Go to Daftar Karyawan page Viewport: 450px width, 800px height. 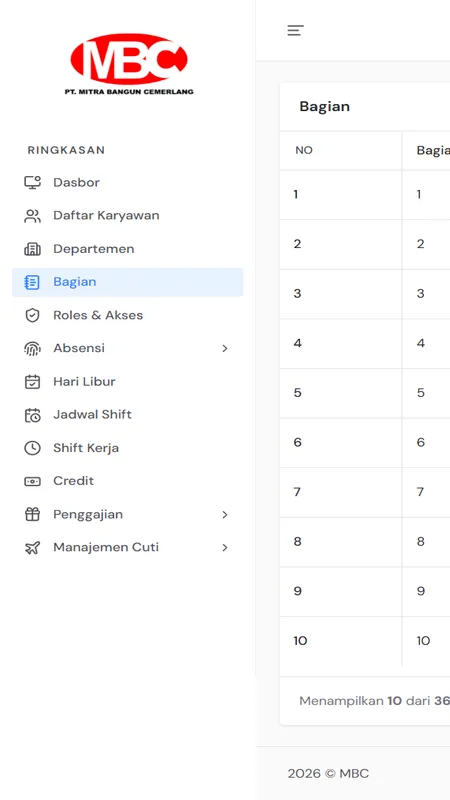128,216
